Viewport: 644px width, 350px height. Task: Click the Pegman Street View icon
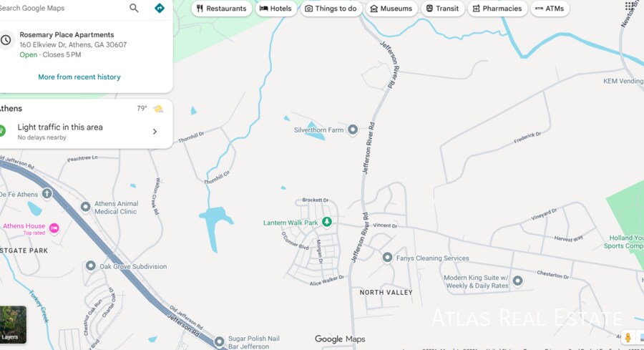tap(628, 337)
